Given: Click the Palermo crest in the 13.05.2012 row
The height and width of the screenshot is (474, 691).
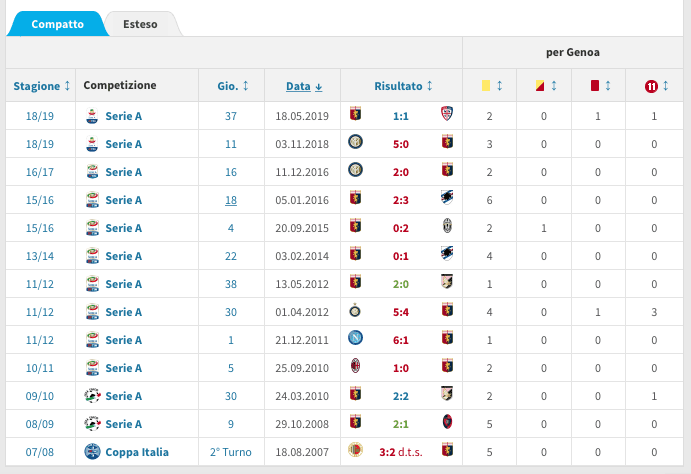Looking at the screenshot, I should pyautogui.click(x=447, y=284).
